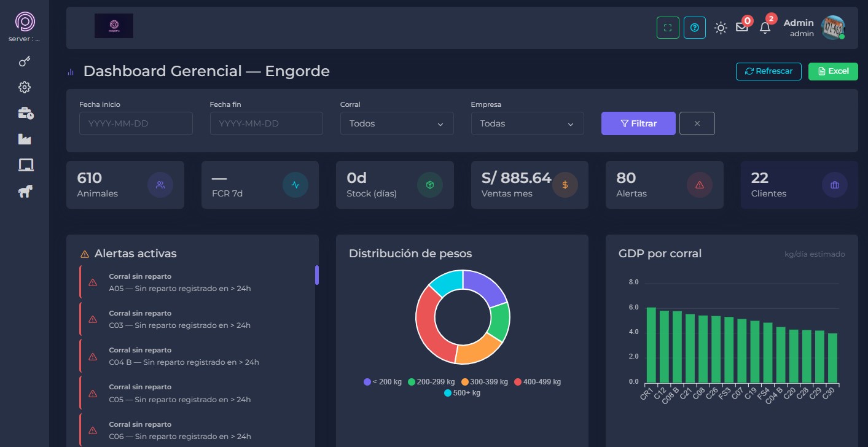Select the C05 sin reparto alert text
Screen dimensions: 868x447
pyautogui.click(x=180, y=400)
